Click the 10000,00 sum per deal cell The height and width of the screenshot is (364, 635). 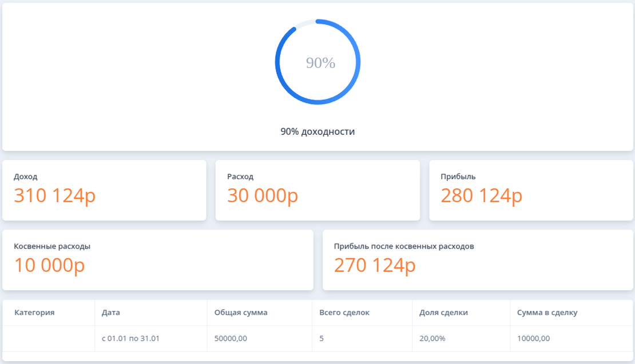tap(533, 338)
